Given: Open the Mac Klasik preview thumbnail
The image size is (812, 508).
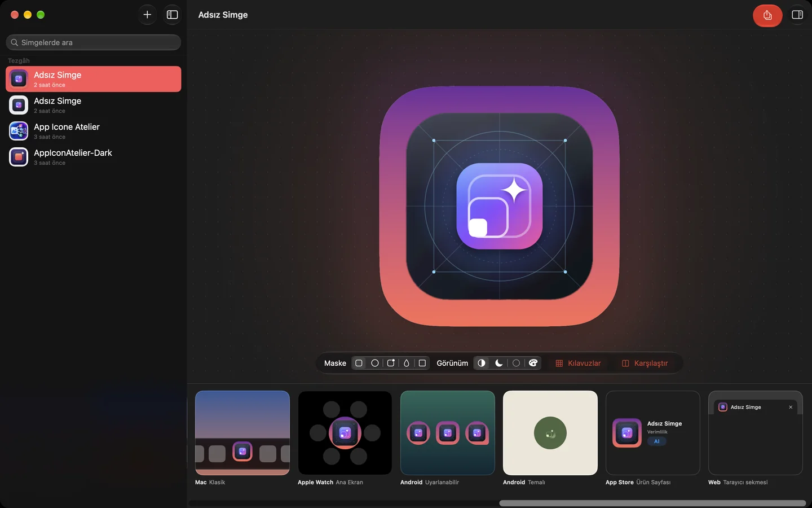Looking at the screenshot, I should [242, 433].
